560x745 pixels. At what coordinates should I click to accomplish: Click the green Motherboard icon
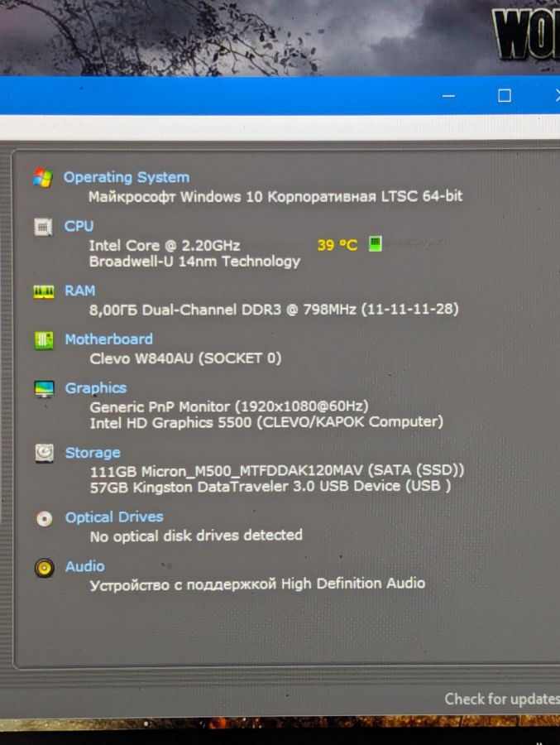click(44, 340)
